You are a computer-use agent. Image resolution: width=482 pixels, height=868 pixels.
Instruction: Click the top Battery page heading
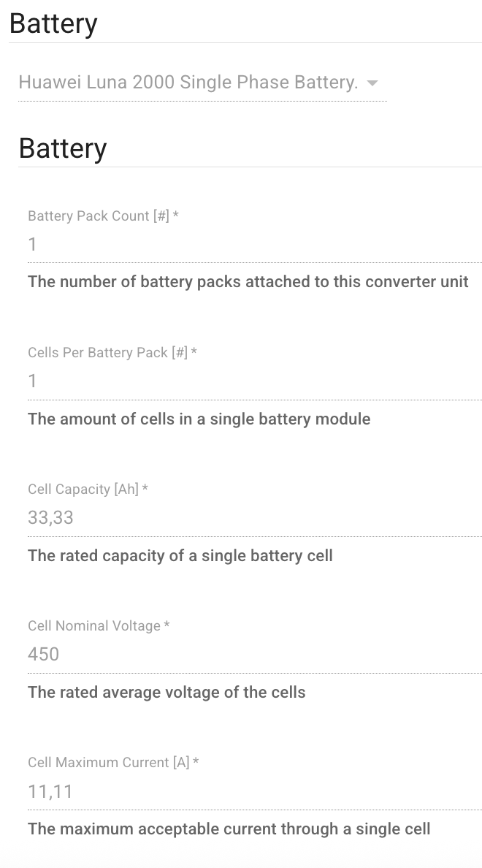(53, 23)
